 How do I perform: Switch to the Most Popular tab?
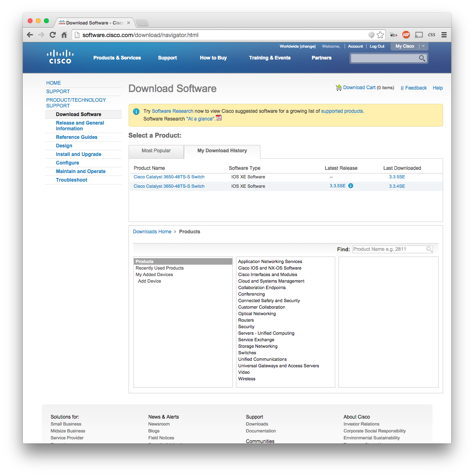pyautogui.click(x=156, y=151)
